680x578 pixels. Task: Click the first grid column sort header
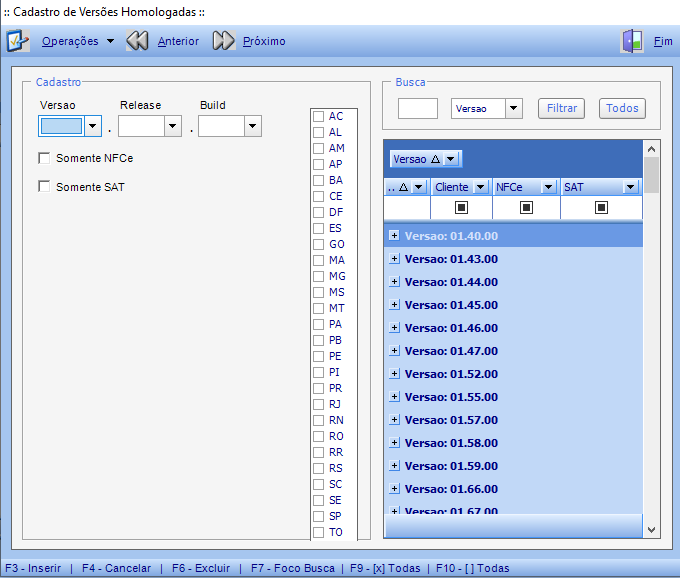coord(407,187)
